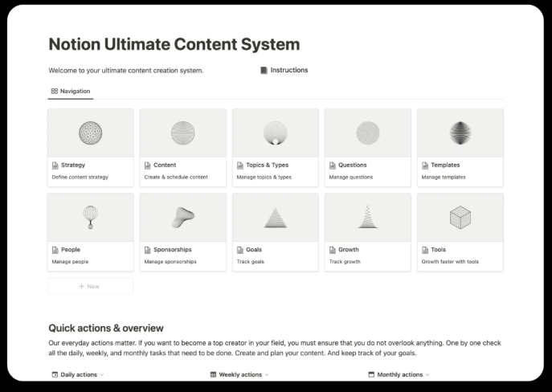
Task: Click the 'Manage questions' description
Action: [x=351, y=177]
